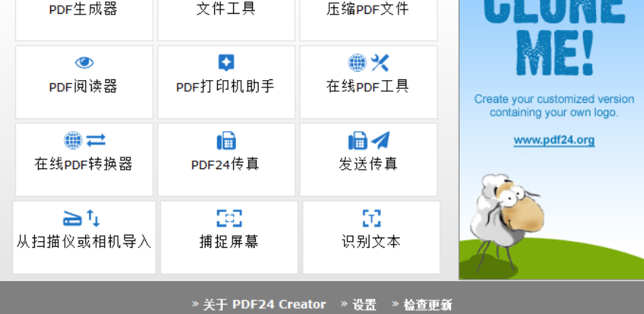Click the up-down arrows icon beside scanner
The height and width of the screenshot is (314, 644).
tap(93, 219)
